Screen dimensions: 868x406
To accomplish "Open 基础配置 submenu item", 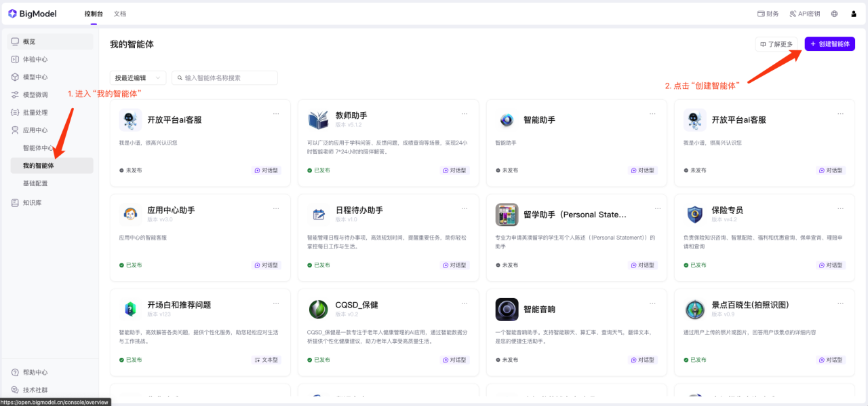I will pyautogui.click(x=50, y=183).
